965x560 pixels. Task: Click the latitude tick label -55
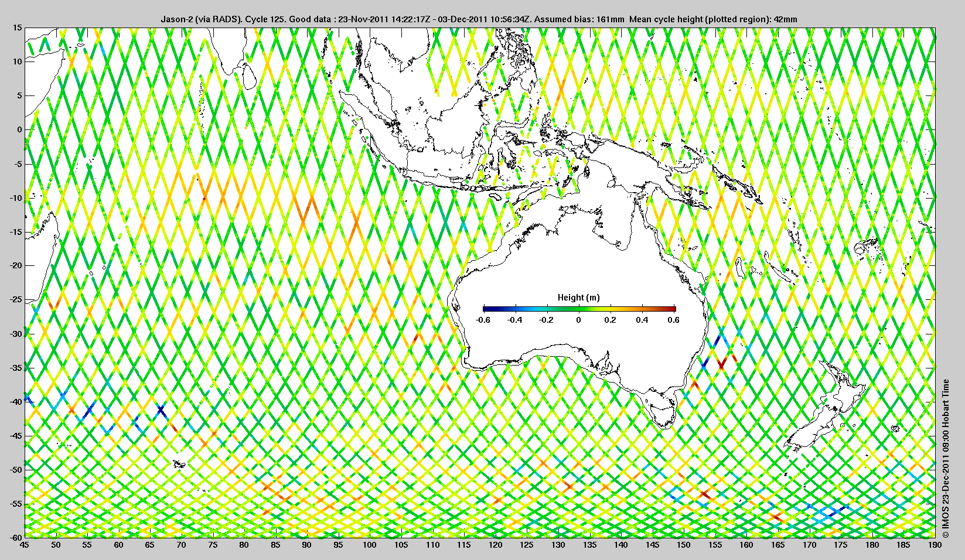pos(15,504)
